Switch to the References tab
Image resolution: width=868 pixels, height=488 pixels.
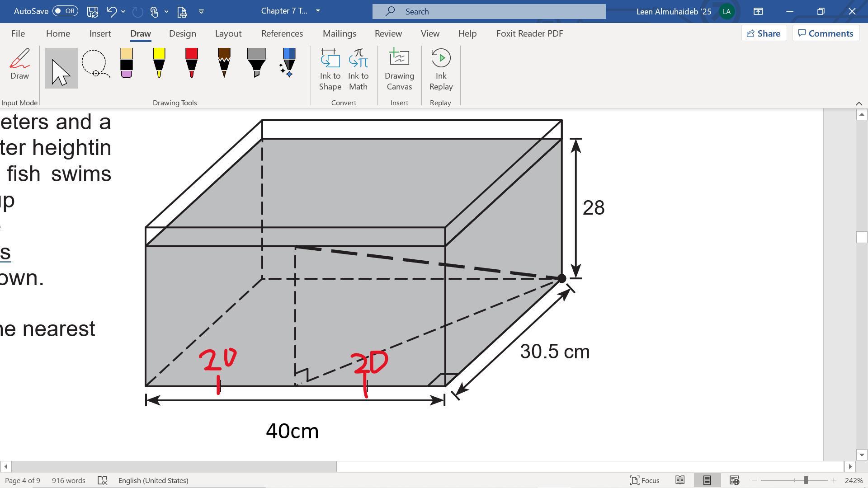point(282,33)
